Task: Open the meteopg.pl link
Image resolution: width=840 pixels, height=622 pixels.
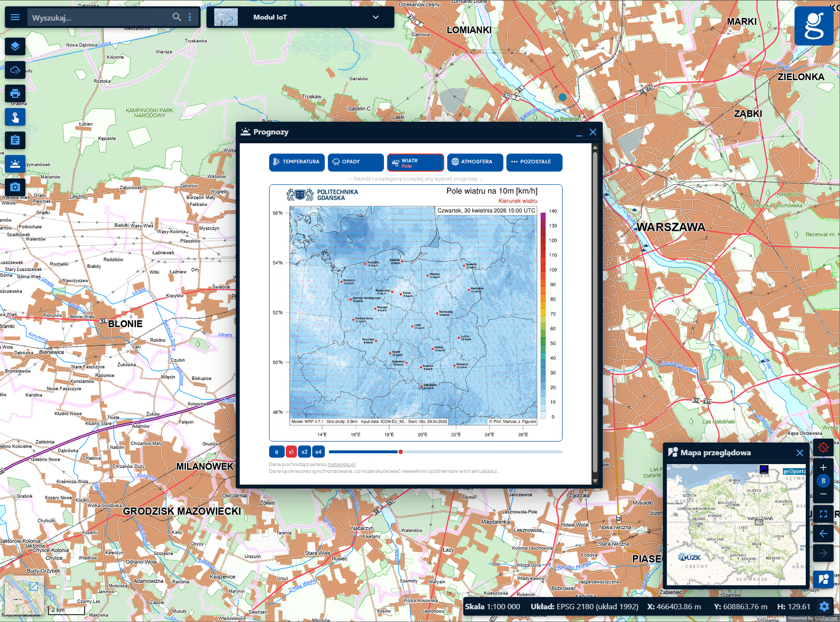Action: [x=341, y=465]
